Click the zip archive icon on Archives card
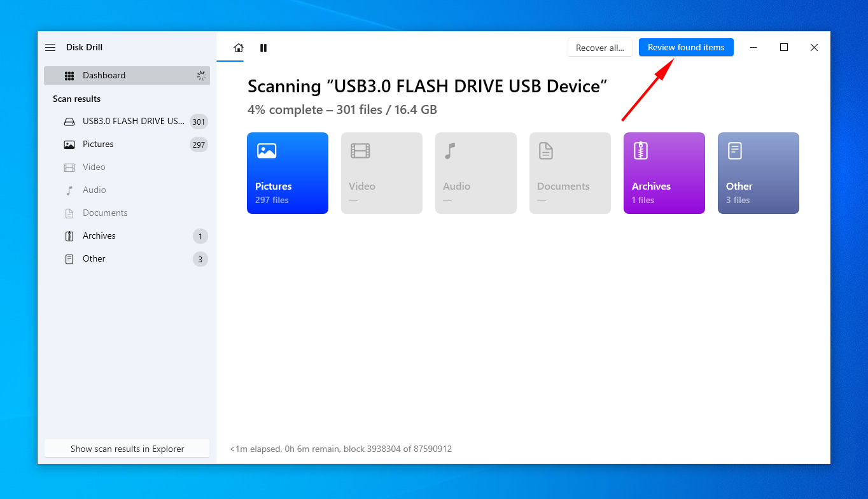The height and width of the screenshot is (499, 868). point(640,151)
